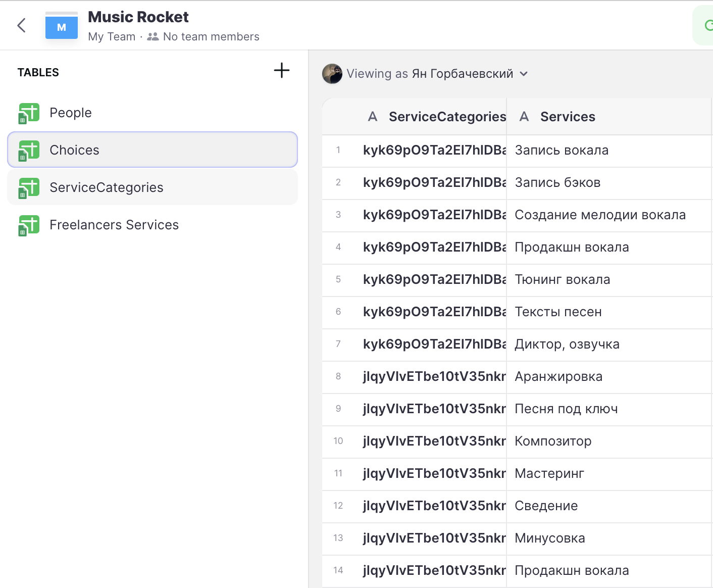Click the user avatar next to Viewing as
This screenshot has height=588, width=713.
pyautogui.click(x=332, y=74)
